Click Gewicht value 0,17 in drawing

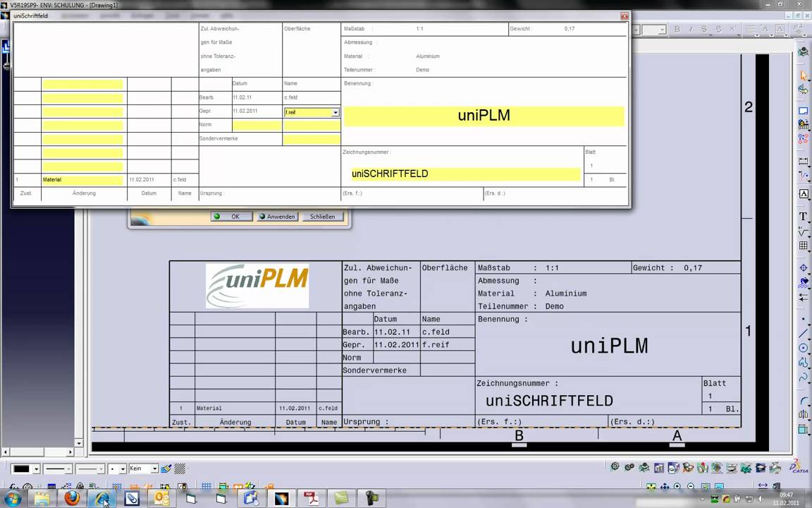click(x=693, y=268)
